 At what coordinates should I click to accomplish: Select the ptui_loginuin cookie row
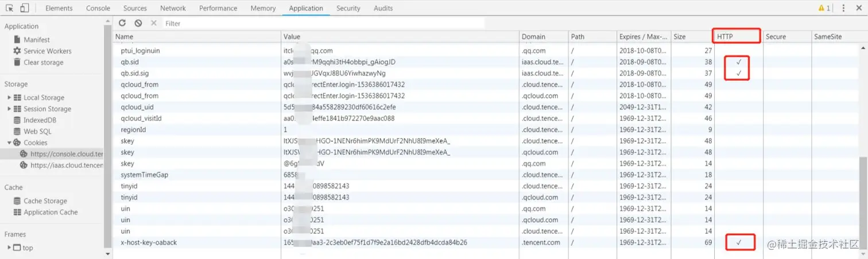click(486, 50)
